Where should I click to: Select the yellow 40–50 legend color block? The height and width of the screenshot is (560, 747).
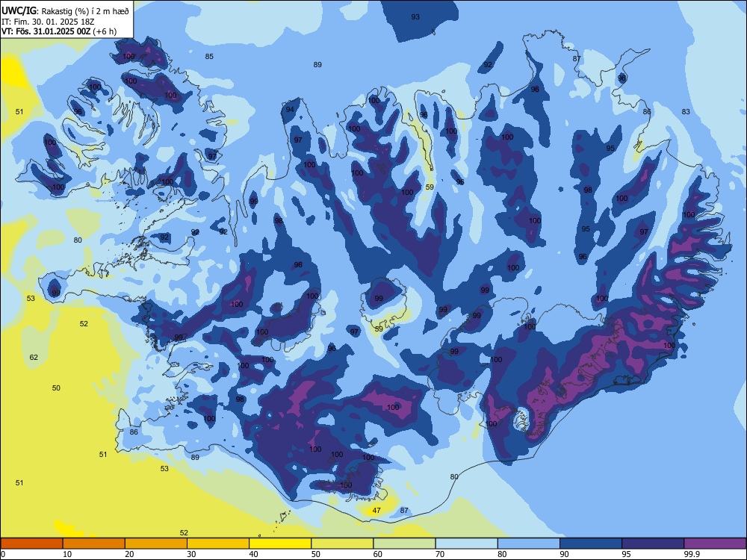point(280,544)
